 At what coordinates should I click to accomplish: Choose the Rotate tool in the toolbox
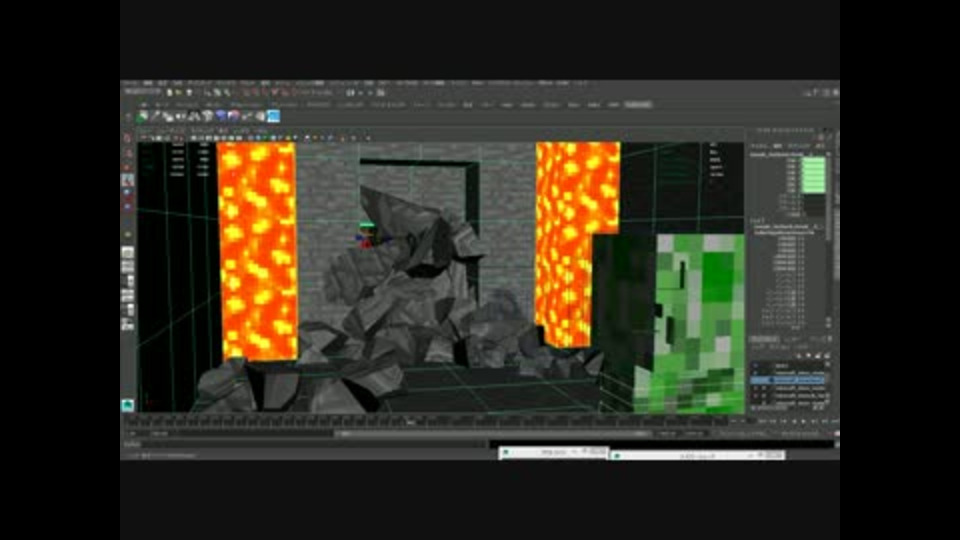[127, 193]
